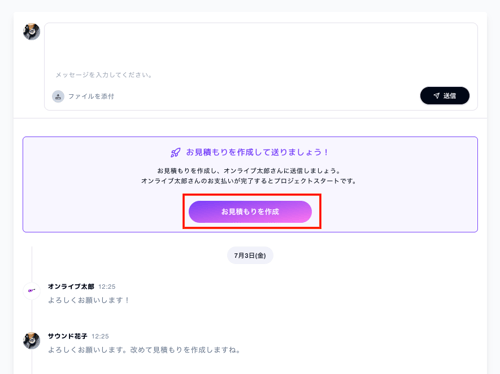Open user avatar beside message box
The image size is (500, 374).
click(x=32, y=31)
